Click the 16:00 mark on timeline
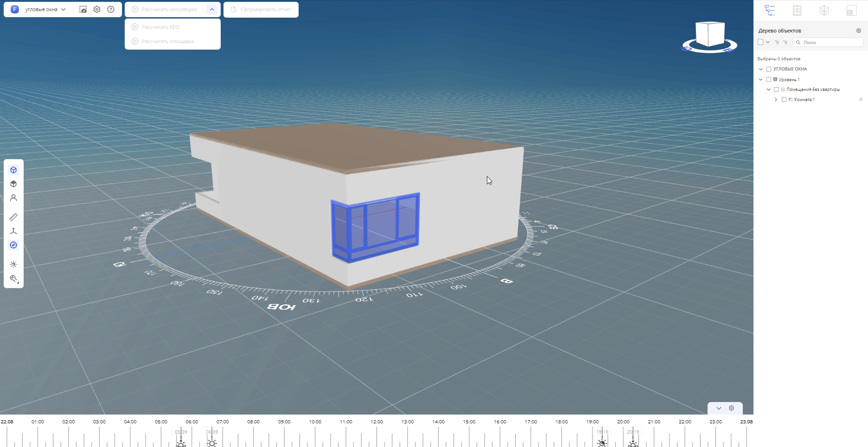The height and width of the screenshot is (447, 868). click(500, 422)
